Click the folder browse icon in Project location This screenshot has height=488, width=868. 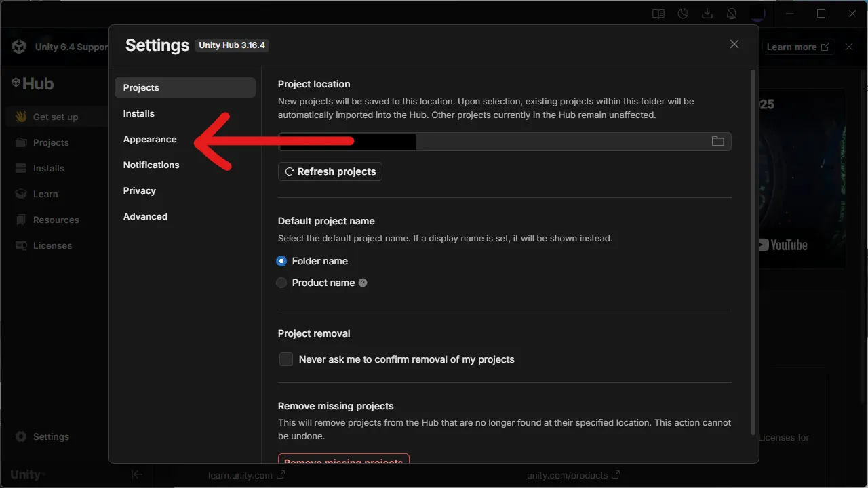[x=717, y=141]
